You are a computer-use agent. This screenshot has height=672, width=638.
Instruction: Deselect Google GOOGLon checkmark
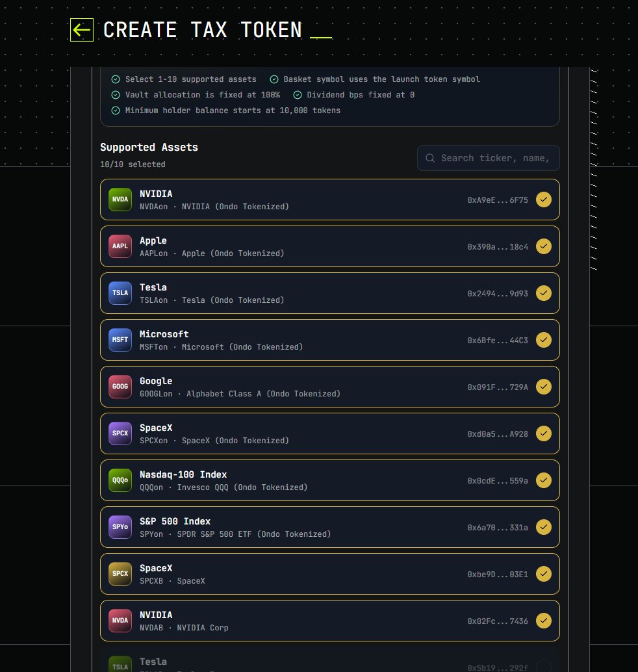pos(544,387)
